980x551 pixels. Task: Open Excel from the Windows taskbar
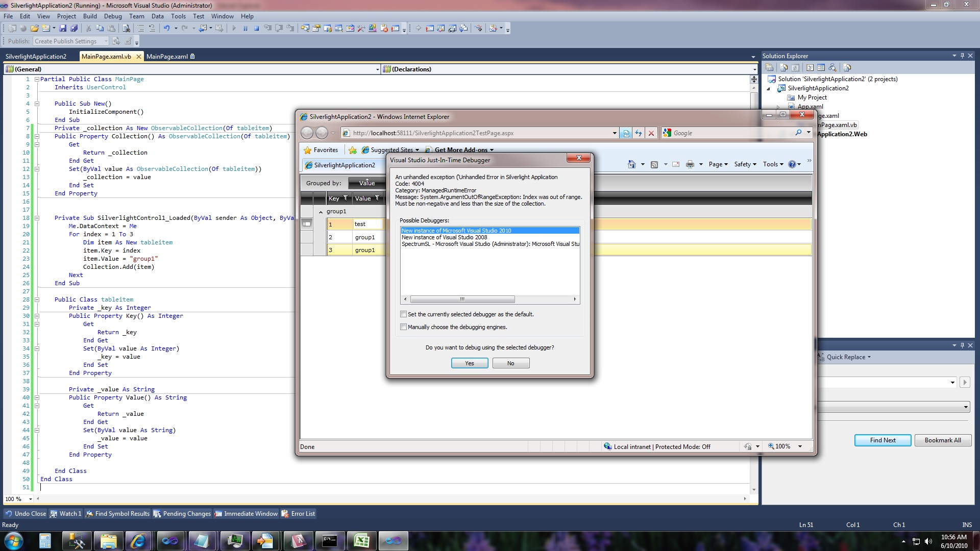[x=361, y=541]
